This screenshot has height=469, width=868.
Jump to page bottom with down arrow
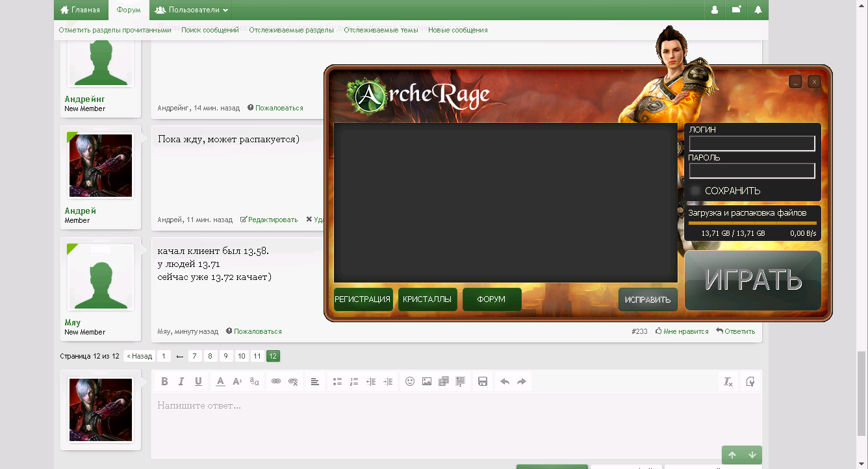pos(752,455)
